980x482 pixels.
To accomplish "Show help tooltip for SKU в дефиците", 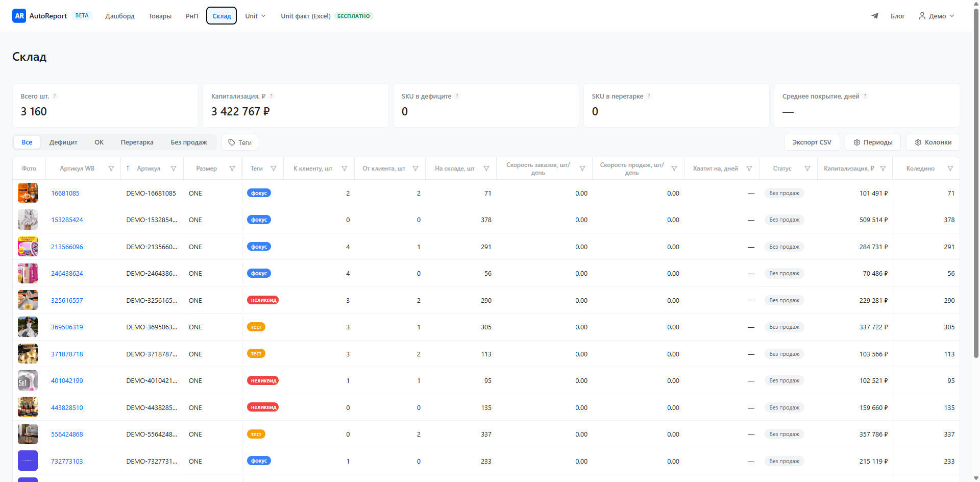I will tap(457, 96).
